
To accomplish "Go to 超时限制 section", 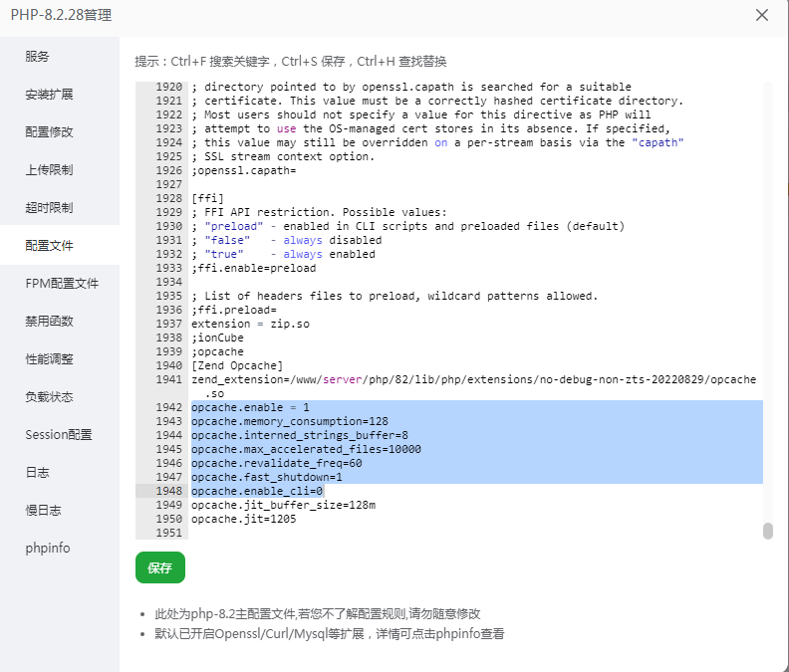I will (x=49, y=208).
